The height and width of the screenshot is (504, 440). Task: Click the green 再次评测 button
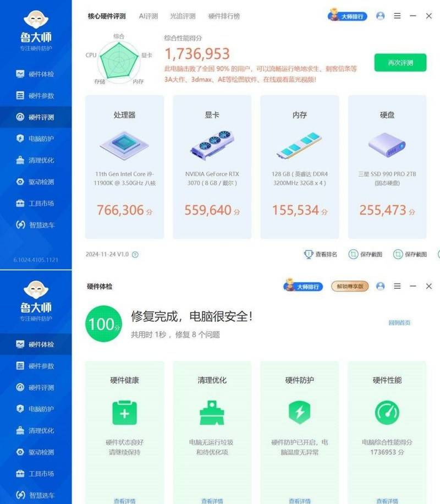pos(400,63)
